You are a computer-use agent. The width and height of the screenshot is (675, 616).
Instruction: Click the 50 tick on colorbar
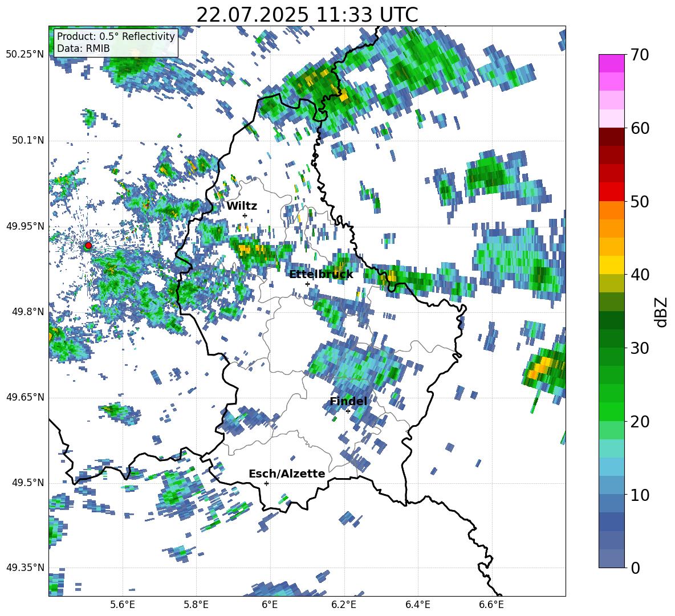pos(641,201)
